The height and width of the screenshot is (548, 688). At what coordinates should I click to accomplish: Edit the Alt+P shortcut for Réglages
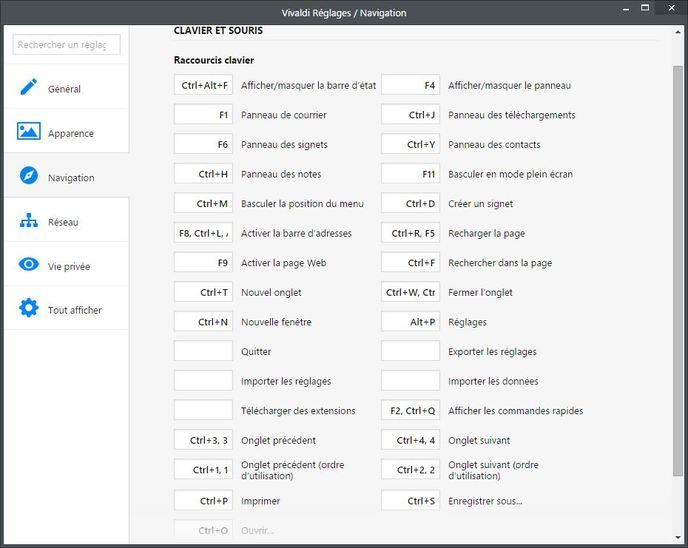point(410,322)
